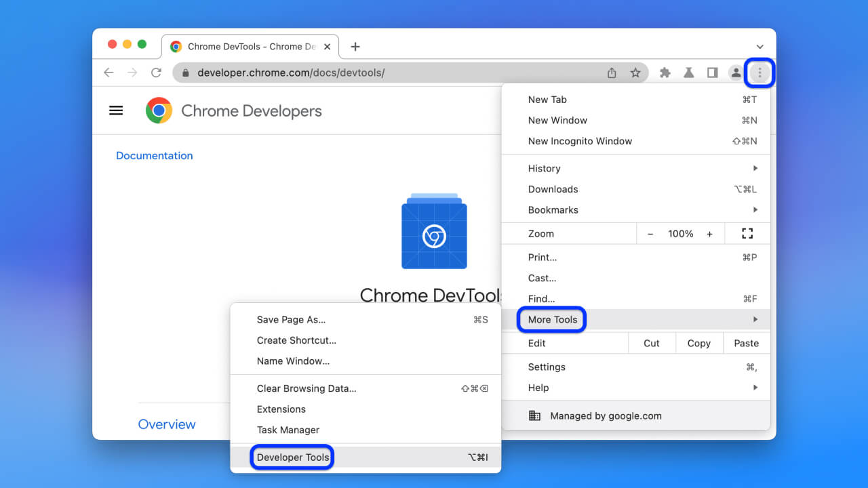The image size is (868, 488).
Task: Expand the More Tools submenu
Action: 636,320
